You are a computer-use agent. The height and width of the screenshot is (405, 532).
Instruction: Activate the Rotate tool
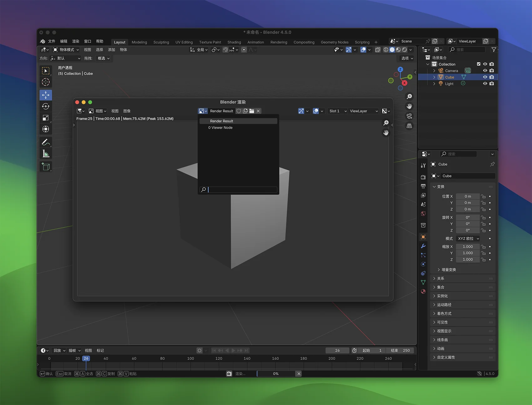[46, 106]
